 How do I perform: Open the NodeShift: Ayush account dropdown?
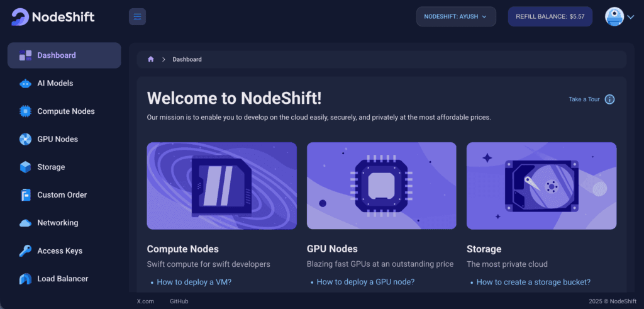tap(456, 16)
